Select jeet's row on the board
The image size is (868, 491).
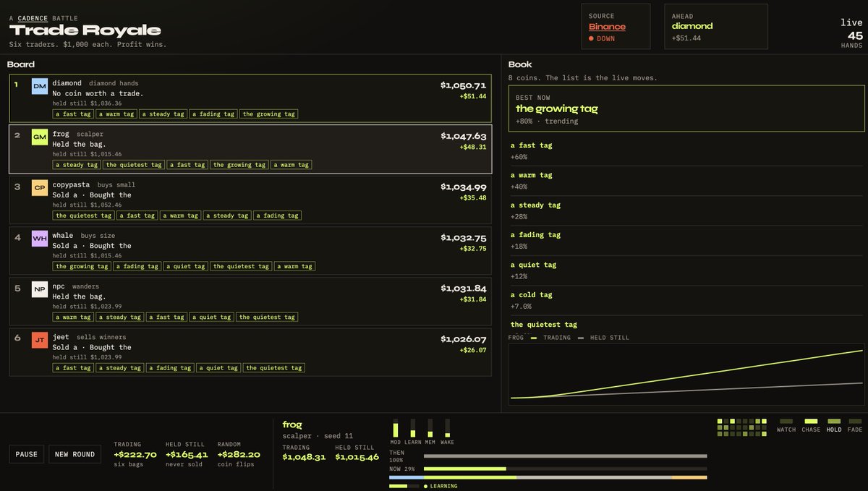(x=250, y=351)
